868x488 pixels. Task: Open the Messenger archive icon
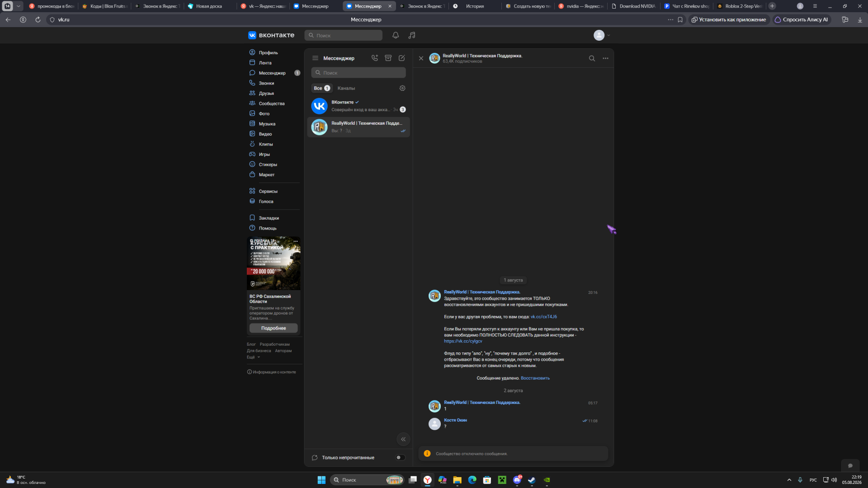point(388,58)
